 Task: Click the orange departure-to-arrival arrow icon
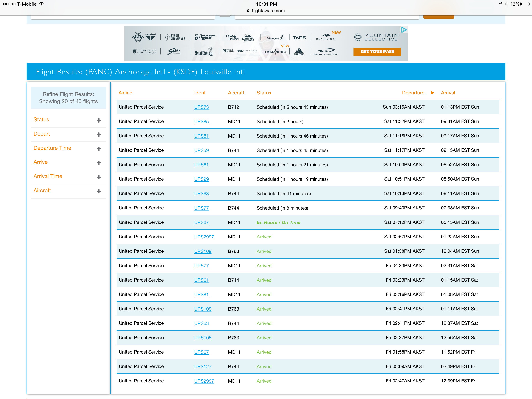pos(432,93)
